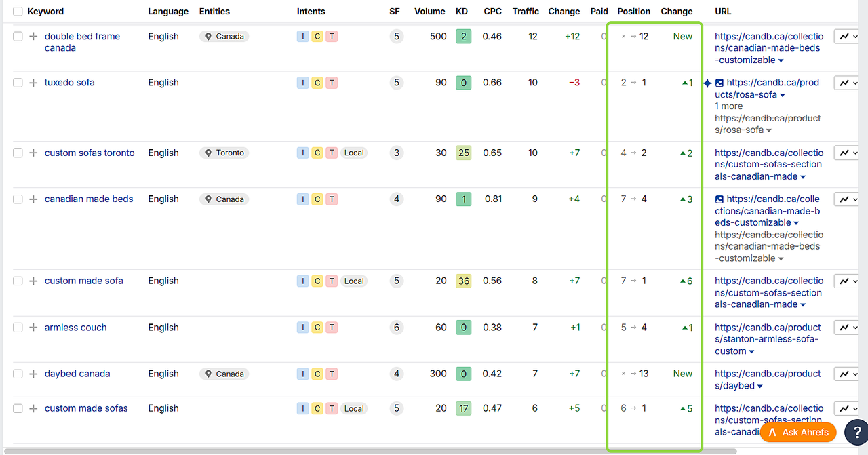The height and width of the screenshot is (455, 868).
Task: Open the 'armless couch' keyword link
Action: pos(76,328)
